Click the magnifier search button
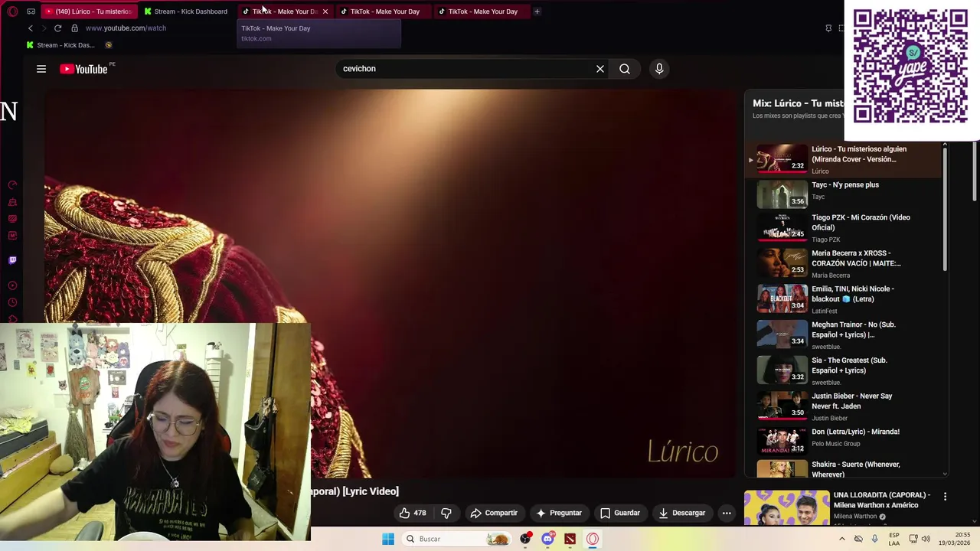Screen dimensions: 980x551 [625, 69]
